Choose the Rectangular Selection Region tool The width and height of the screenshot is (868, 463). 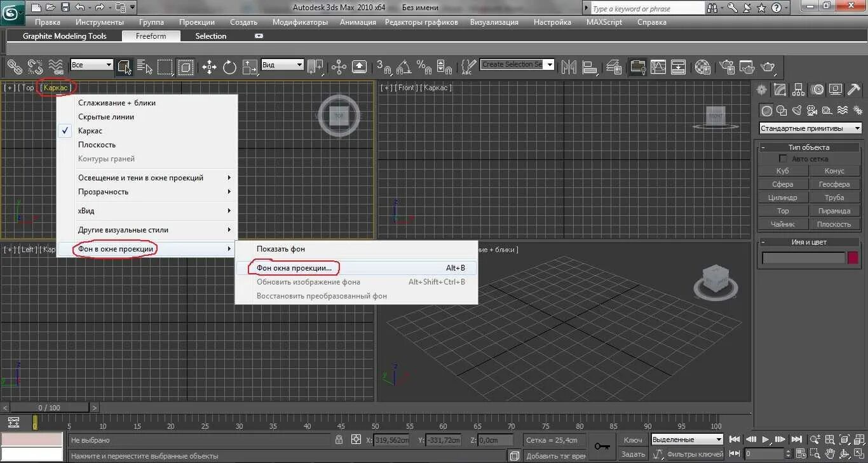(165, 66)
